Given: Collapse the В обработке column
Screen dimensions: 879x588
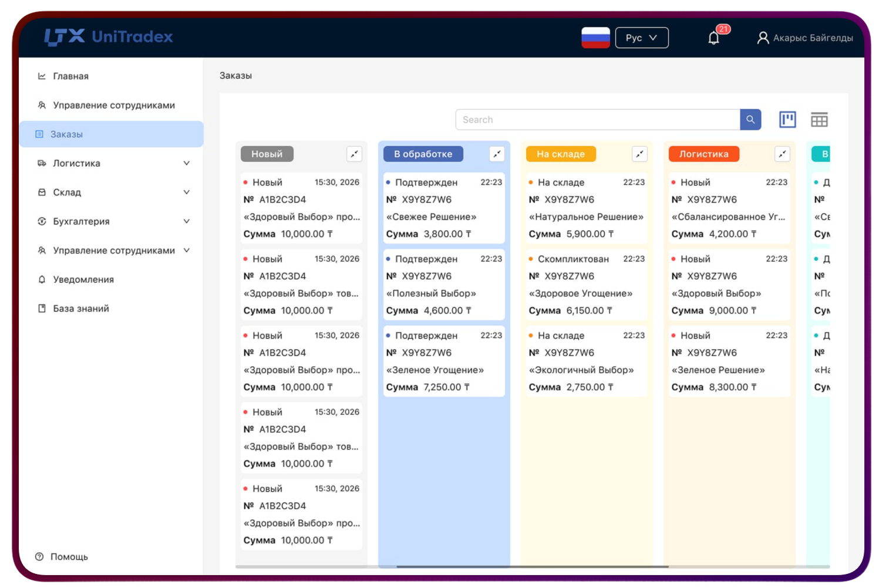Looking at the screenshot, I should (497, 154).
